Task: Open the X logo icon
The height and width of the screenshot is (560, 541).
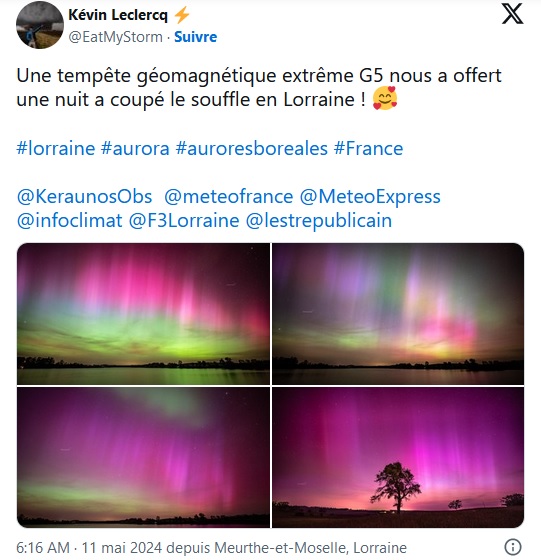Action: 512,14
